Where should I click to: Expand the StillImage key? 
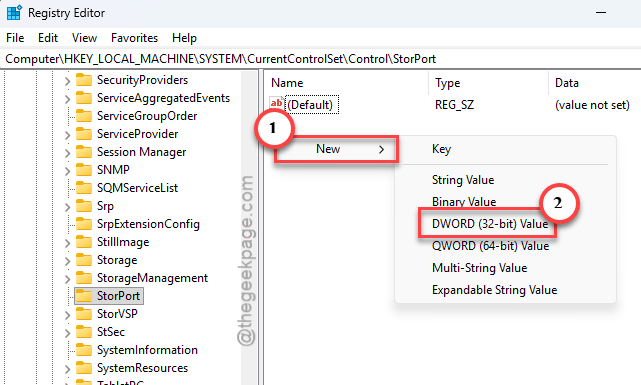[67, 243]
